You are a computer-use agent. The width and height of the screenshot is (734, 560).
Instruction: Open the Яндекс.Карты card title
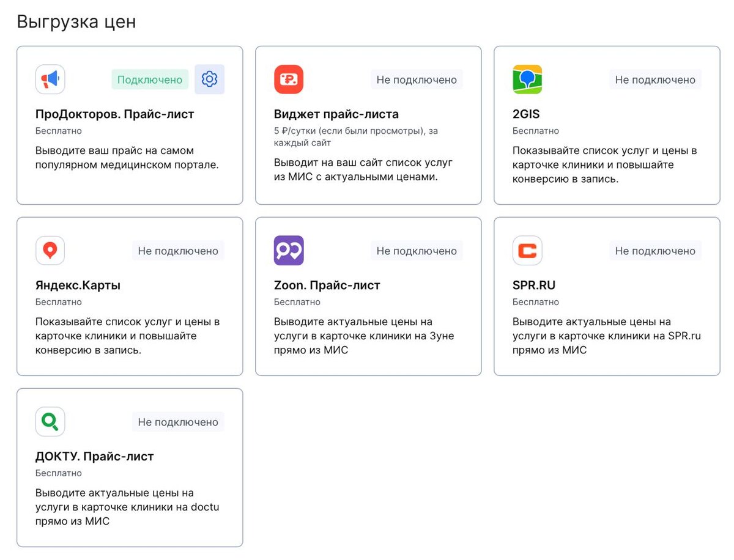pyautogui.click(x=78, y=286)
